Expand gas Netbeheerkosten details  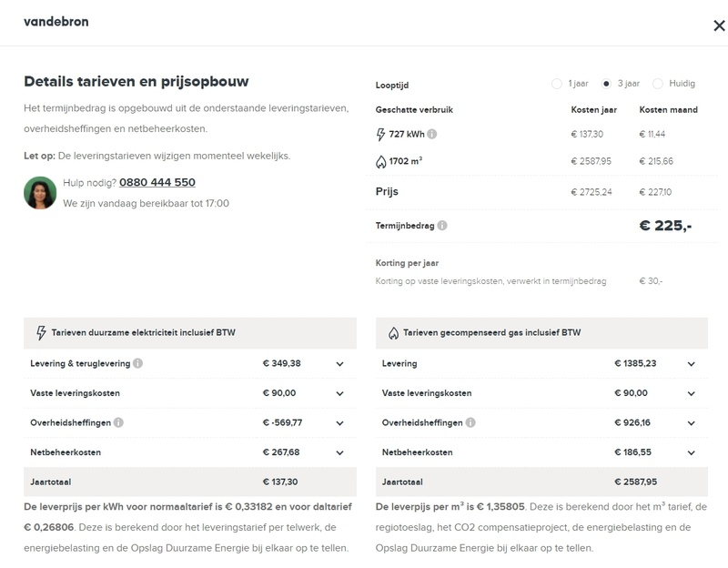click(692, 452)
